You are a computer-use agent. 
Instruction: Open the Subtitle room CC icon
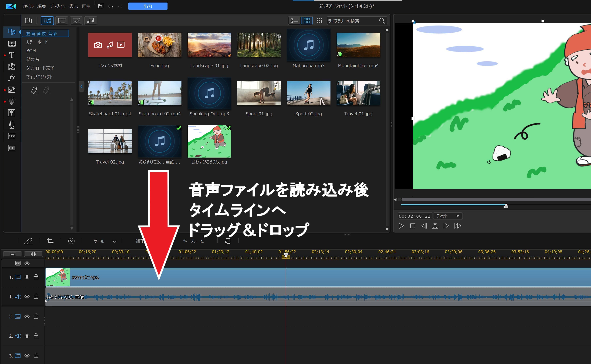(12, 148)
